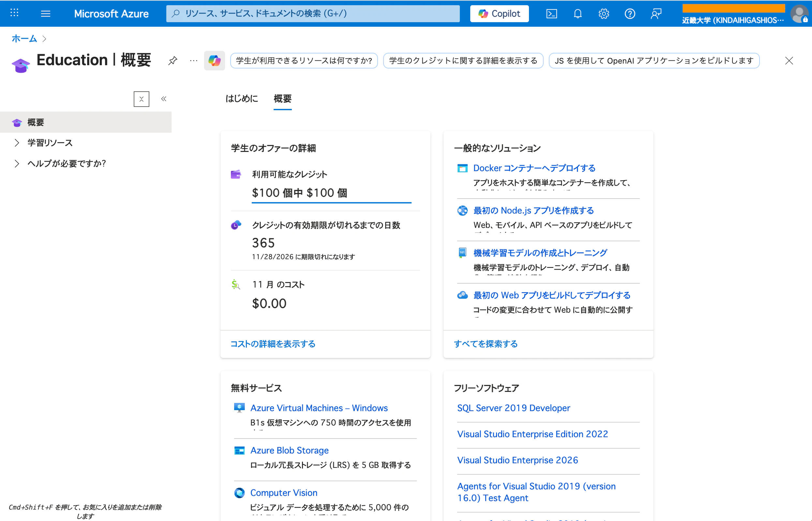Screen dimensions: 812x521
Task: Click the Microsoft Azure logo text
Action: pos(111,14)
